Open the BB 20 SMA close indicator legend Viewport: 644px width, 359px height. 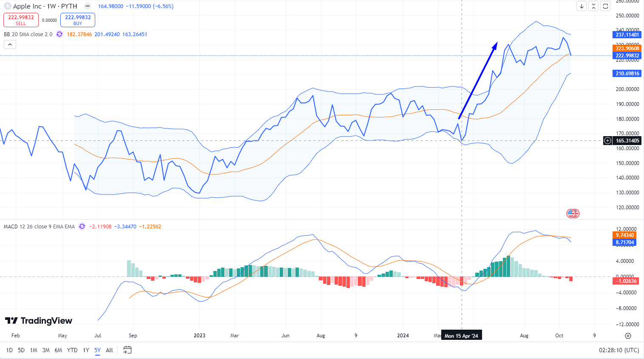28,34
